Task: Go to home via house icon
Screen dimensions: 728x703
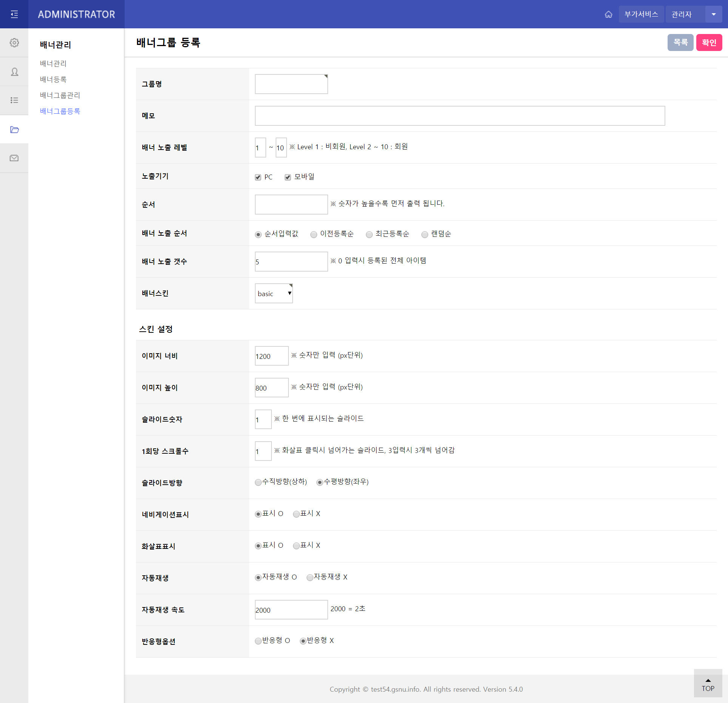Action: (x=608, y=14)
